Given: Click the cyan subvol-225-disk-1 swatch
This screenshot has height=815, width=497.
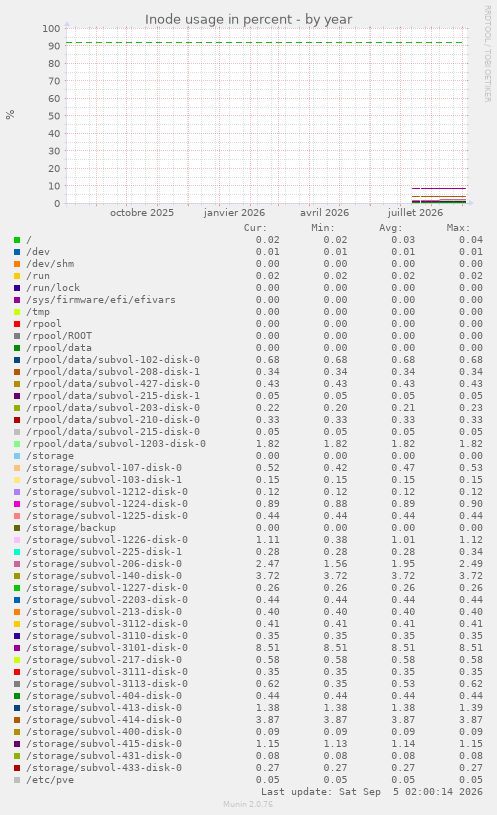Looking at the screenshot, I should point(17,551).
